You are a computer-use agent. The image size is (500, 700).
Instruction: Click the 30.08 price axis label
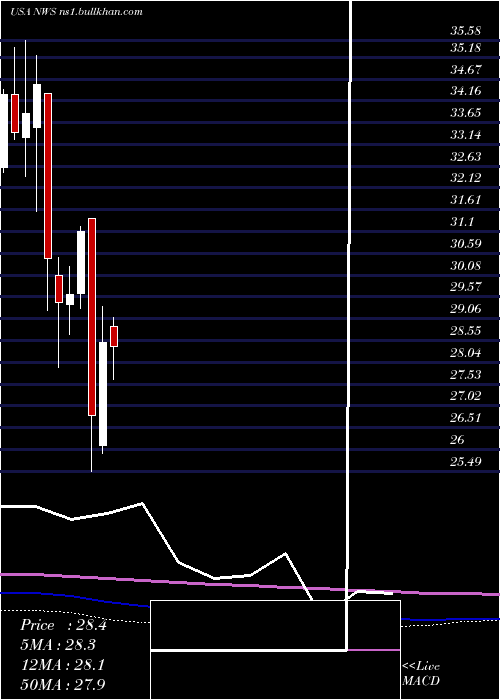pos(465,265)
